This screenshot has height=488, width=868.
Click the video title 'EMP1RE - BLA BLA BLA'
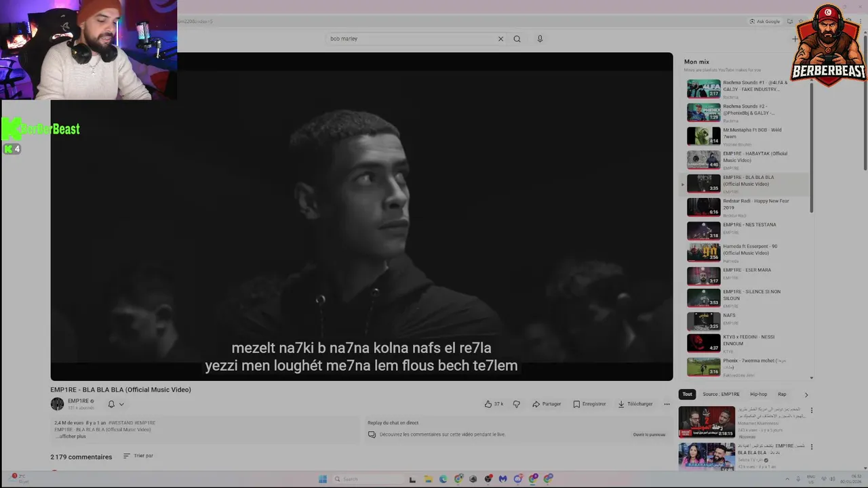point(121,390)
